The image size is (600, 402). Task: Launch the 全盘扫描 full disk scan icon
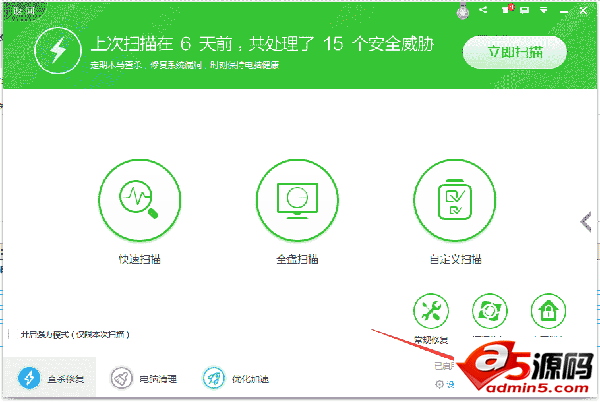tap(297, 200)
